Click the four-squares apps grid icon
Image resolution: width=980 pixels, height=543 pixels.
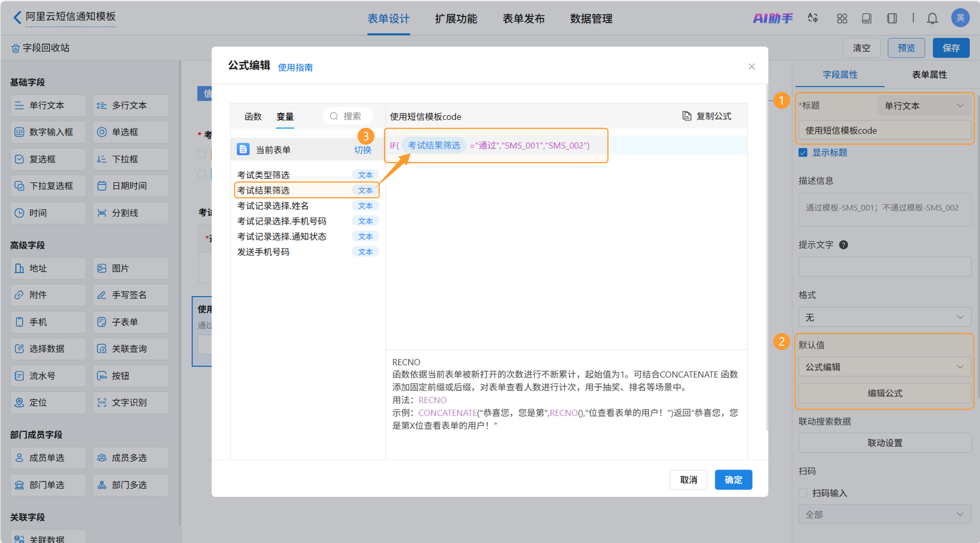(842, 18)
